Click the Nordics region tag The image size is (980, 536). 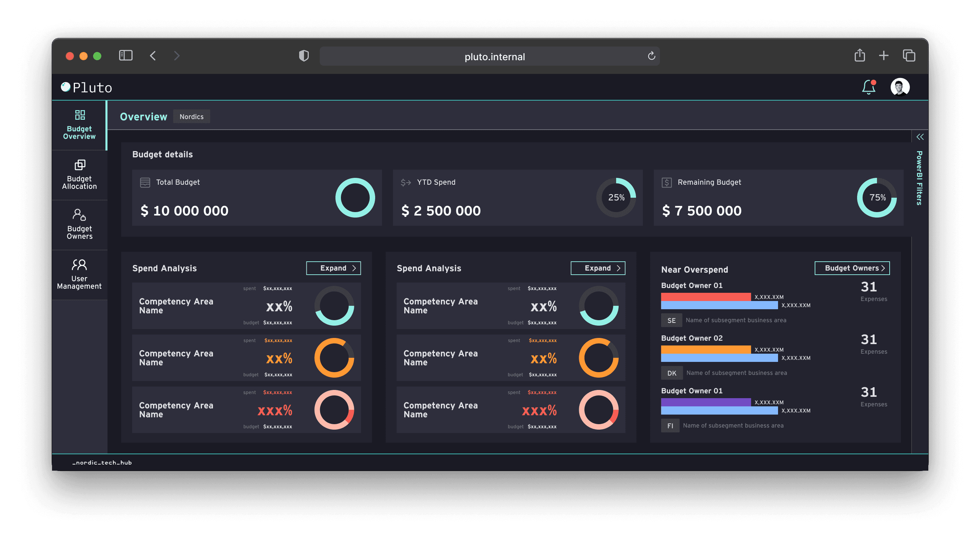[191, 117]
